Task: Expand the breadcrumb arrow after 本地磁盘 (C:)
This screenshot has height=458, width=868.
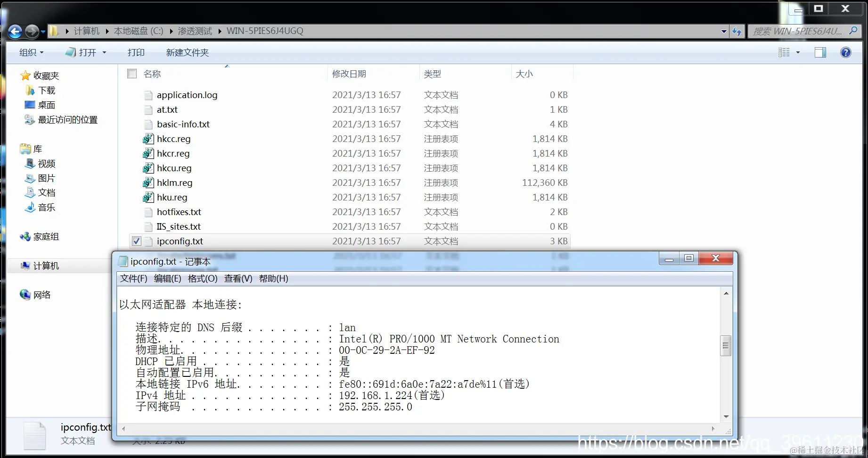Action: (171, 31)
